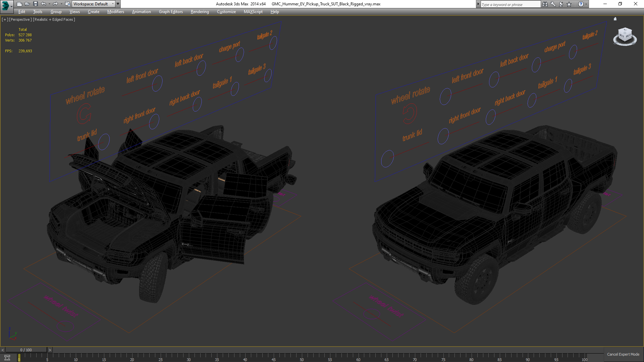
Task: Open Mini Curve Editor icon on track bar
Action: point(7,358)
